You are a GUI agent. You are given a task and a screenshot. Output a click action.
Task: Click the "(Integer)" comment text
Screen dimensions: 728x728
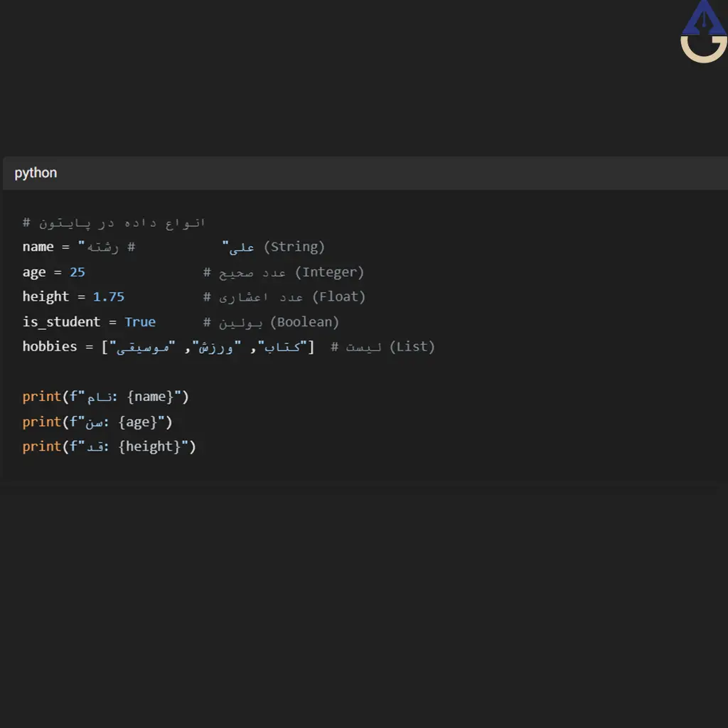click(x=330, y=272)
